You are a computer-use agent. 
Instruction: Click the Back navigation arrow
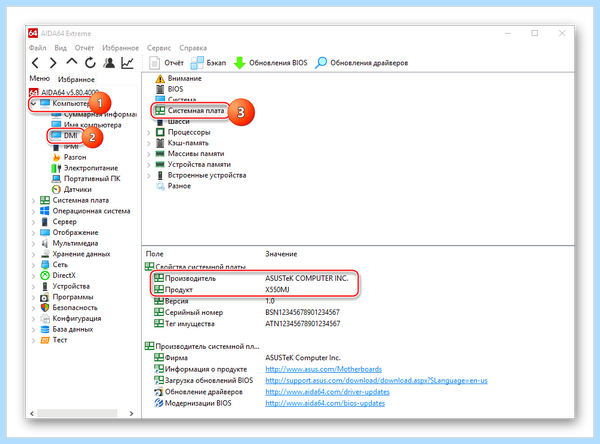coord(36,63)
